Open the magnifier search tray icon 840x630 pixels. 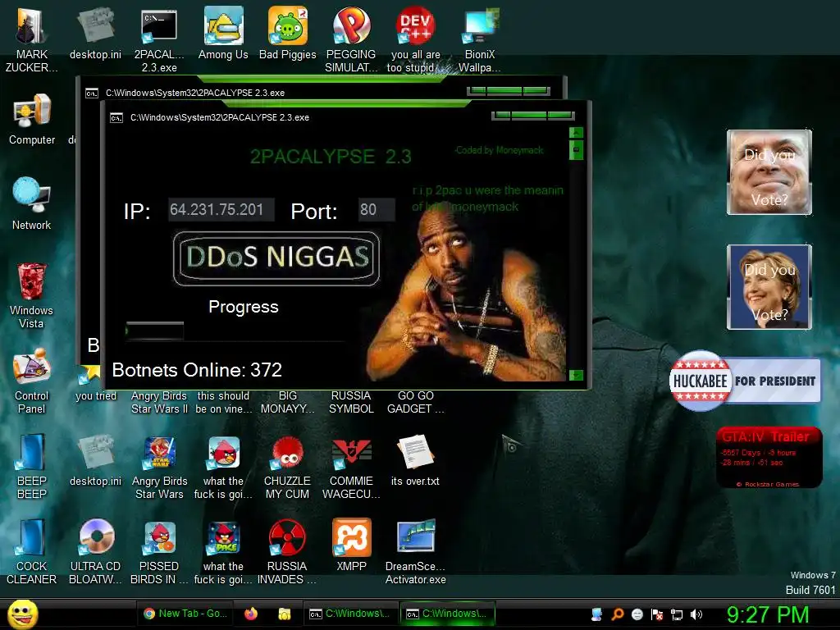[x=617, y=614]
